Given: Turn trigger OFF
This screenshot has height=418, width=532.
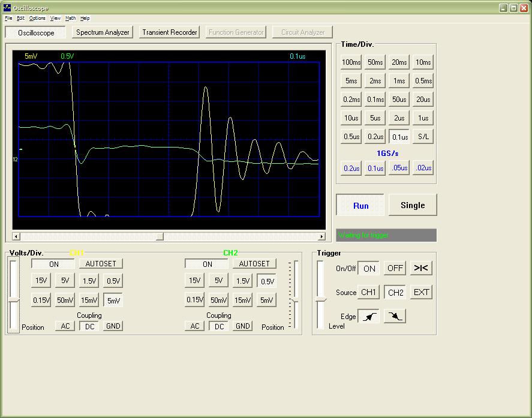Looking at the screenshot, I should tap(395, 268).
